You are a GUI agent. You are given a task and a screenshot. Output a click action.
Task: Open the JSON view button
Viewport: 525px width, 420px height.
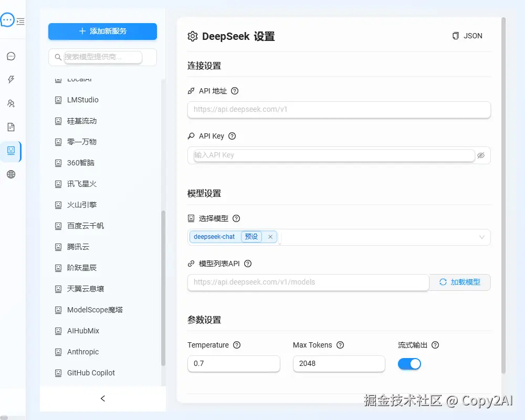point(467,36)
